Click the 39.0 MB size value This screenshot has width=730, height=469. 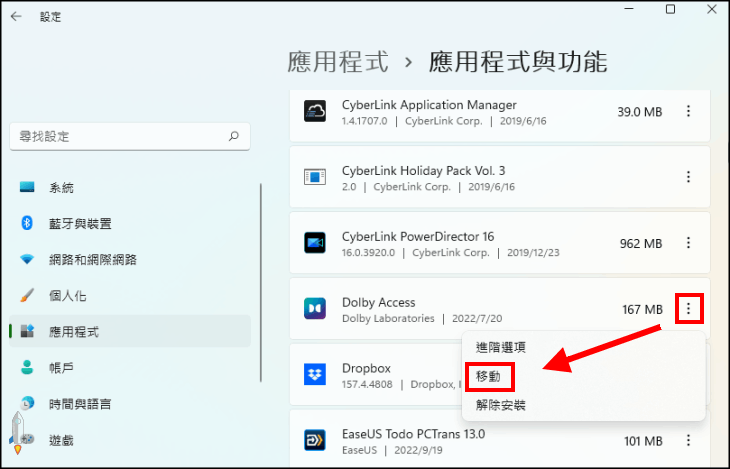[x=640, y=112]
